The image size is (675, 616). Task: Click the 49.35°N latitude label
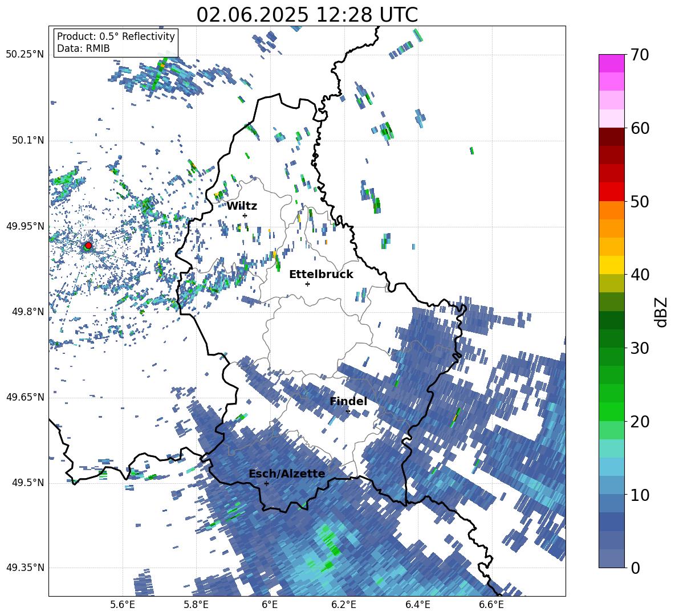(x=25, y=568)
